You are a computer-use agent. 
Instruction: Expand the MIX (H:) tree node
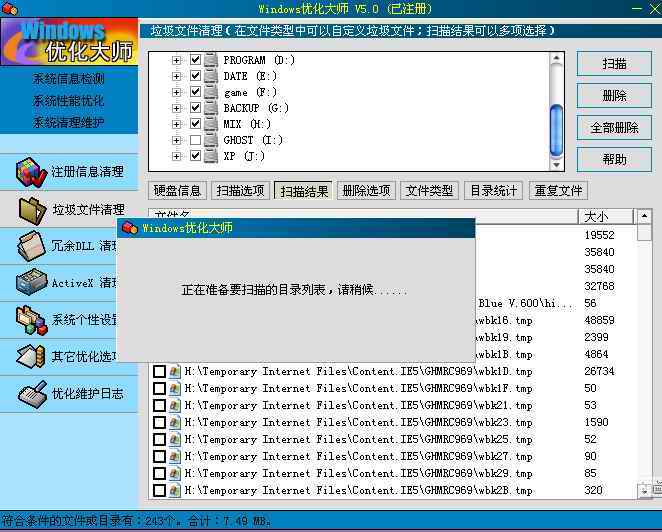(176, 124)
